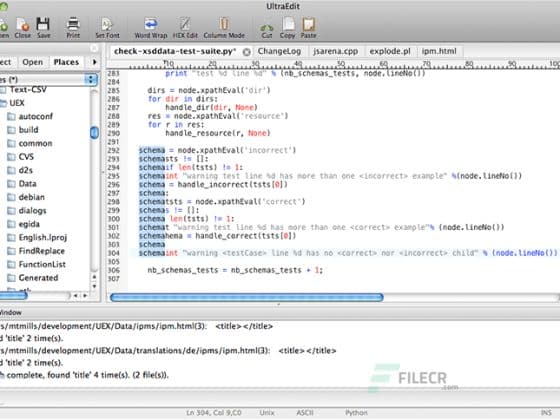Click line number 304 in the gutter
Viewport: 560px width, 420px height.
114,253
